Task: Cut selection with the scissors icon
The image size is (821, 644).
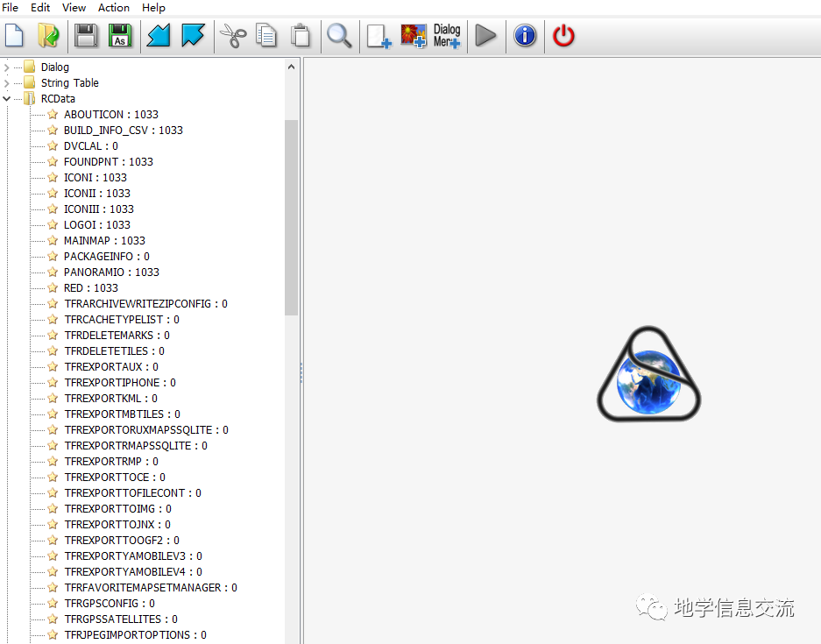Action: pyautogui.click(x=233, y=36)
